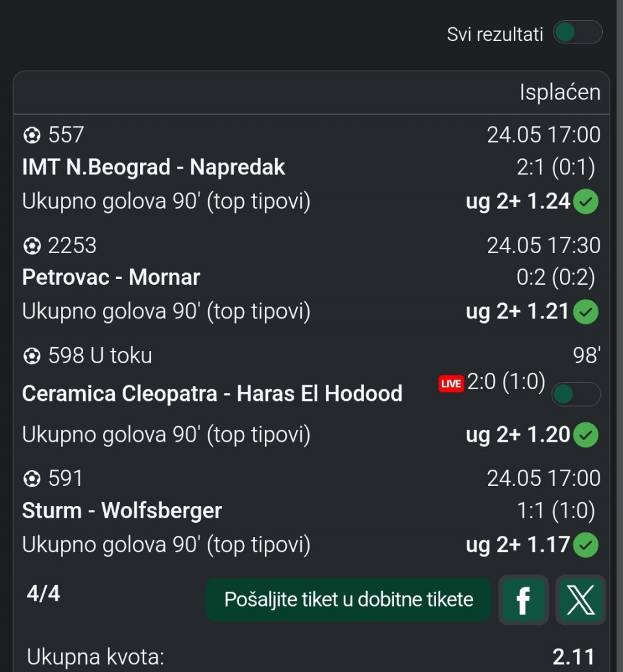The width and height of the screenshot is (623, 672).
Task: Click green checkmark next to 1.24
Action: [x=586, y=202]
